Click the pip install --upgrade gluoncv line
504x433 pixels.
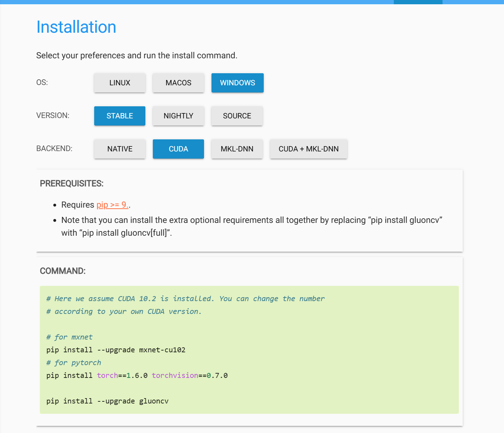tap(107, 401)
